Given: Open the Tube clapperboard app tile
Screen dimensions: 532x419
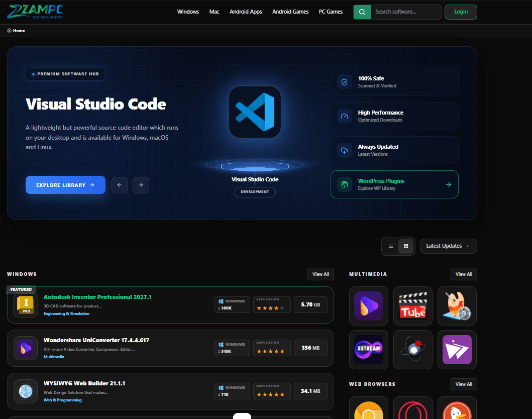Looking at the screenshot, I should pos(413,306).
